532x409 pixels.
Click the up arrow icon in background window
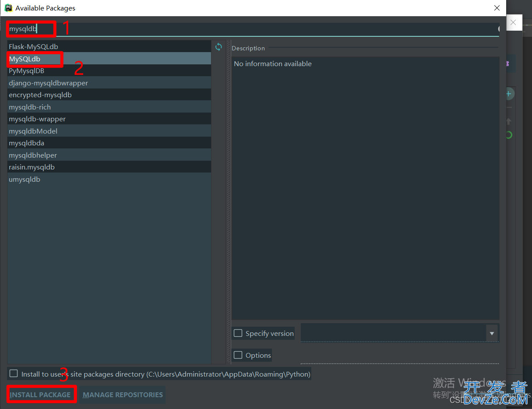(509, 121)
